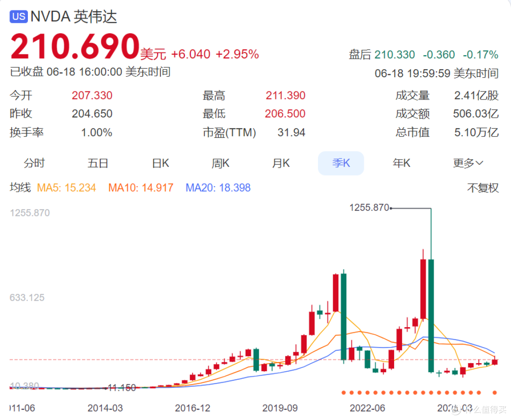
Task: Click the MA10: 14.917 indicator label
Action: pyautogui.click(x=141, y=188)
